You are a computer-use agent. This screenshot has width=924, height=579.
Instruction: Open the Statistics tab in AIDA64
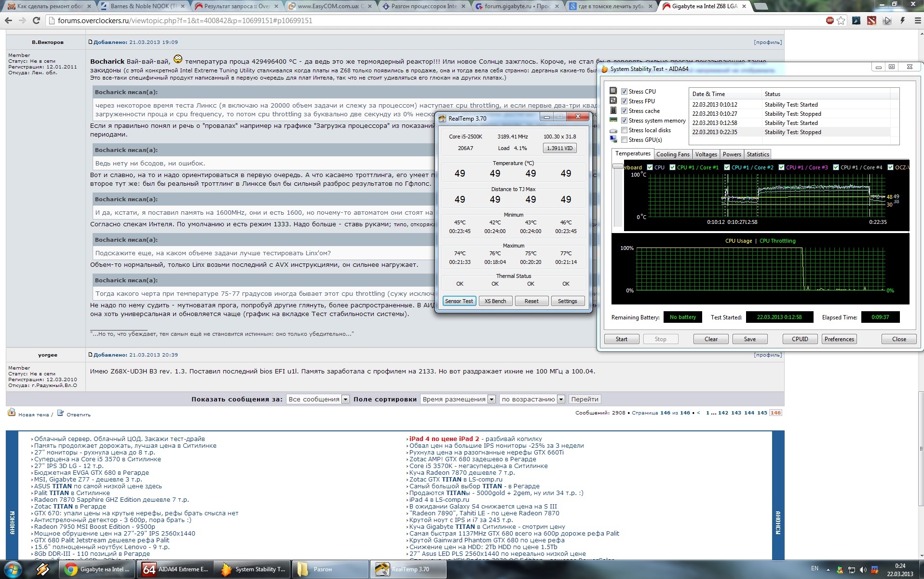(758, 154)
